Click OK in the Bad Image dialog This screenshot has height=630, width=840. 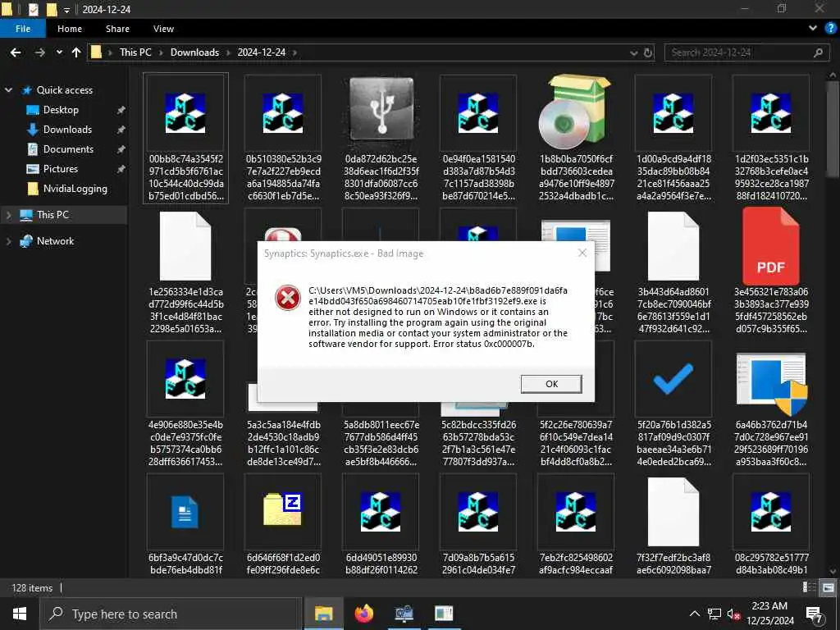551,384
